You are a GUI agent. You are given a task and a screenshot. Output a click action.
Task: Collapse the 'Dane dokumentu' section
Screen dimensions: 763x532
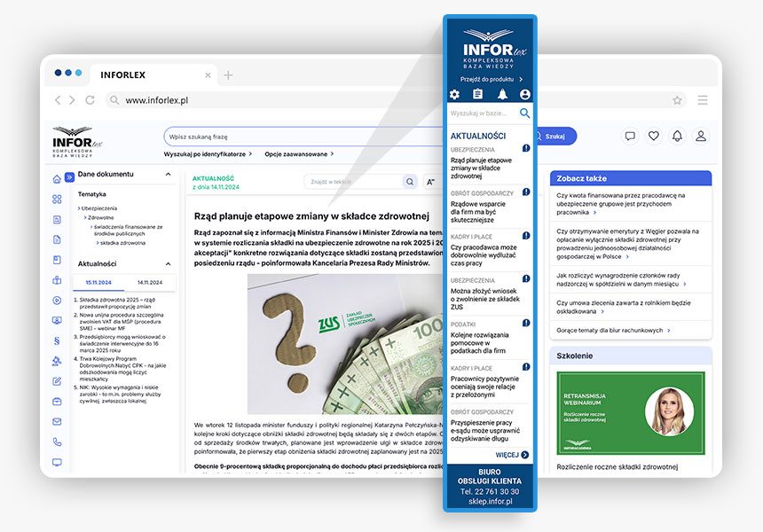point(168,174)
